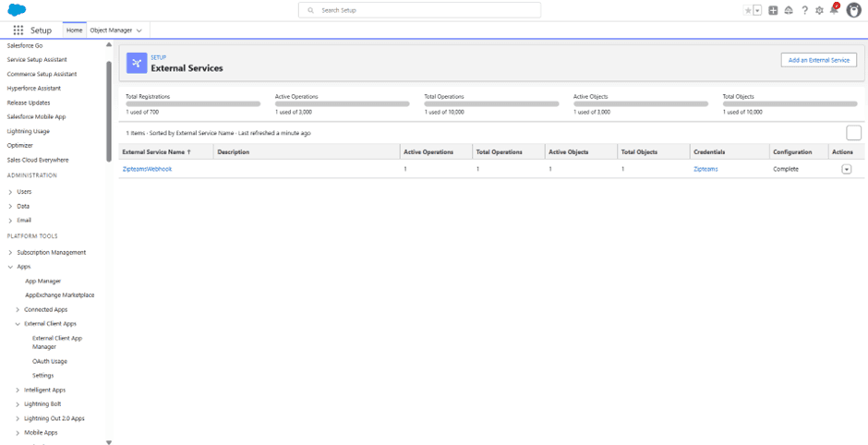Open the Object Manager tab
Image resolution: width=868 pixels, height=445 pixels.
pos(111,30)
